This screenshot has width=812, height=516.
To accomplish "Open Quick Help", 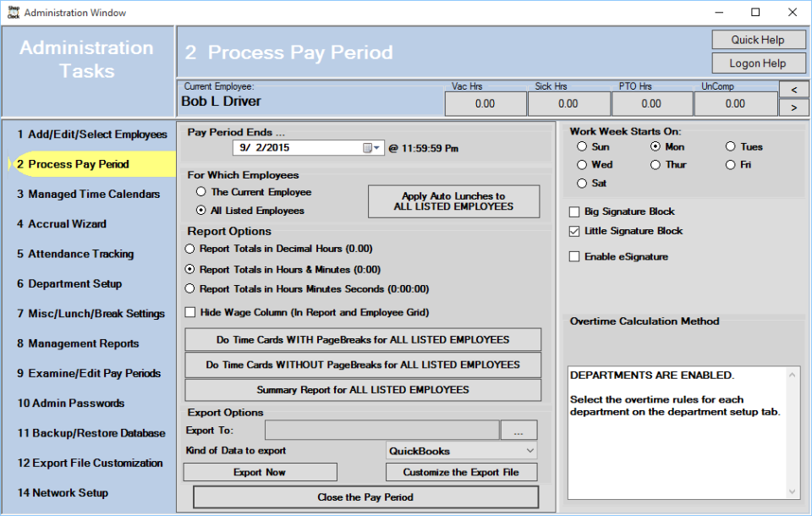I will (758, 39).
